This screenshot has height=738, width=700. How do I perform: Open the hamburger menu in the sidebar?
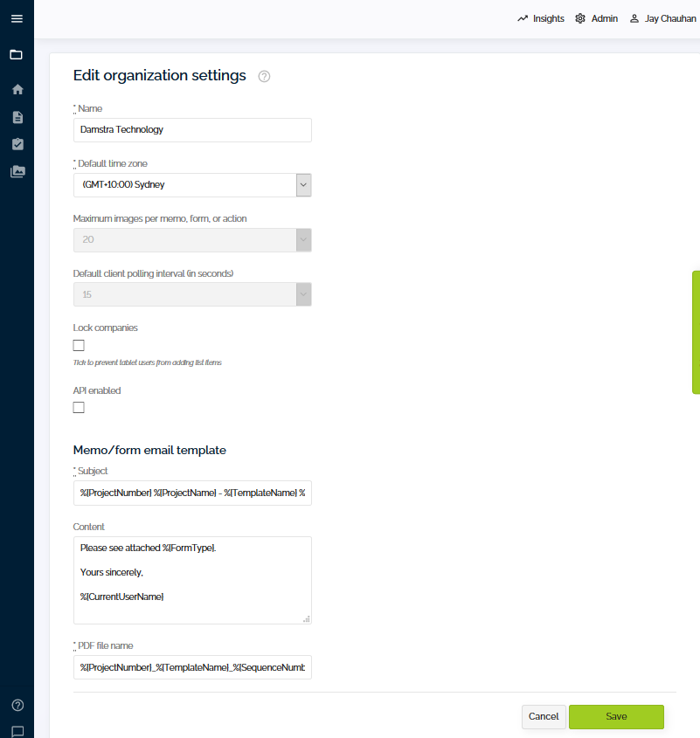(x=17, y=18)
